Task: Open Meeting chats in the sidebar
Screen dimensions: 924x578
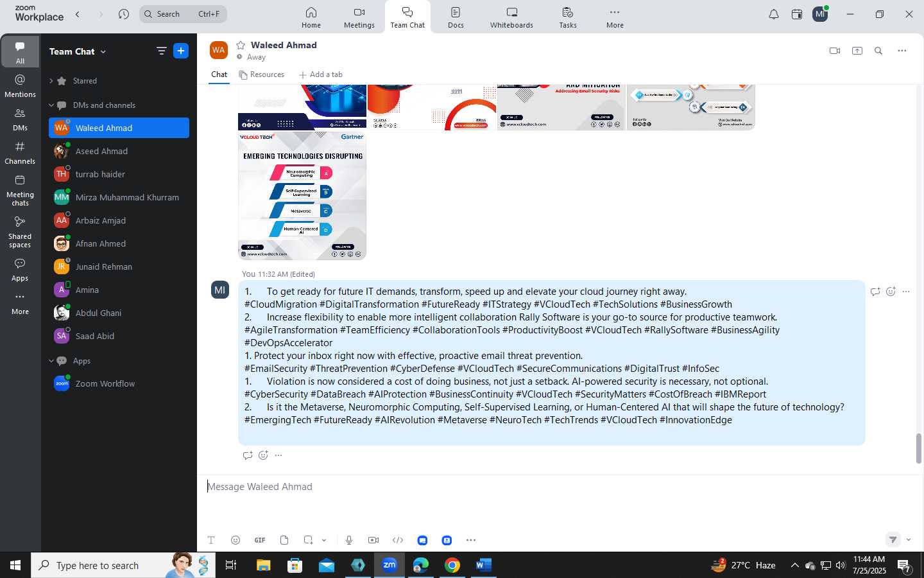Action: point(20,190)
